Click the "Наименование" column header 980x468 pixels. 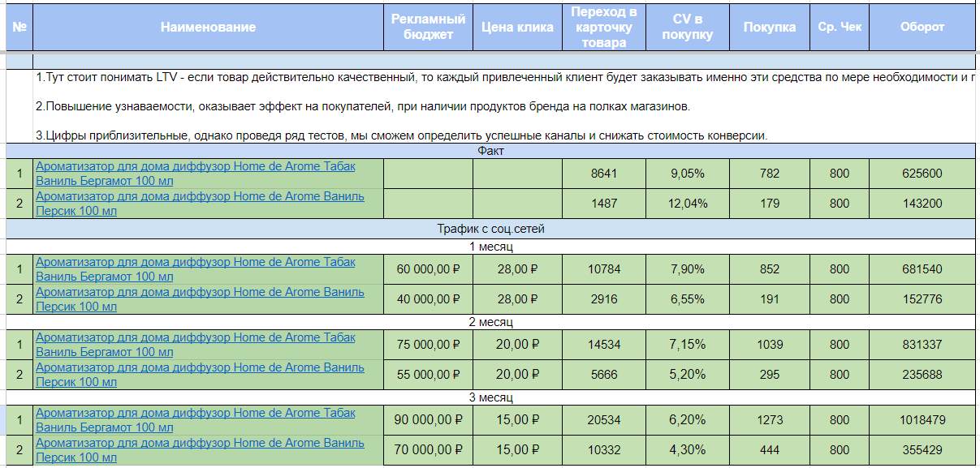click(x=208, y=28)
